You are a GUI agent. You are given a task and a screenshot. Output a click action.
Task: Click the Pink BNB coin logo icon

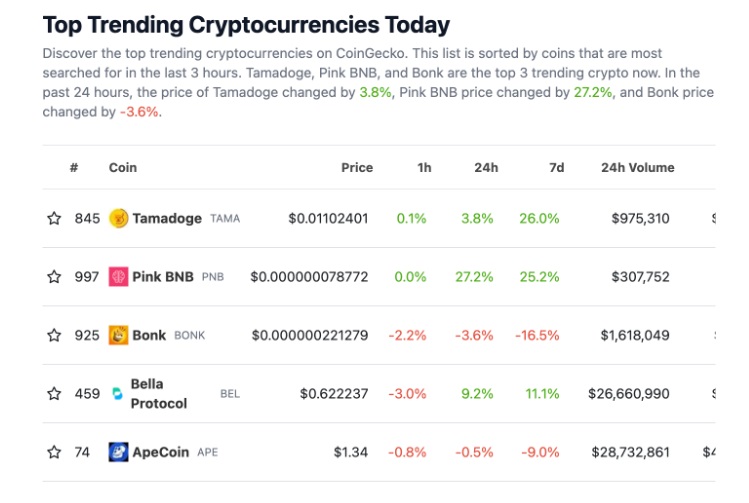(119, 277)
